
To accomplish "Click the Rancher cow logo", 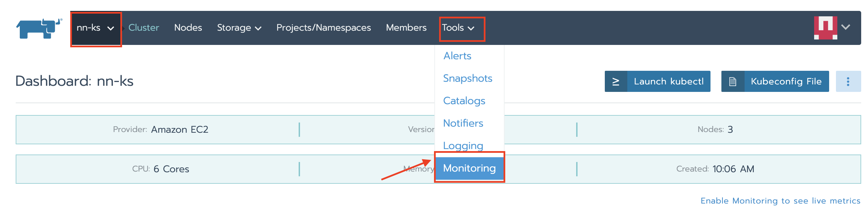I will pyautogui.click(x=39, y=29).
